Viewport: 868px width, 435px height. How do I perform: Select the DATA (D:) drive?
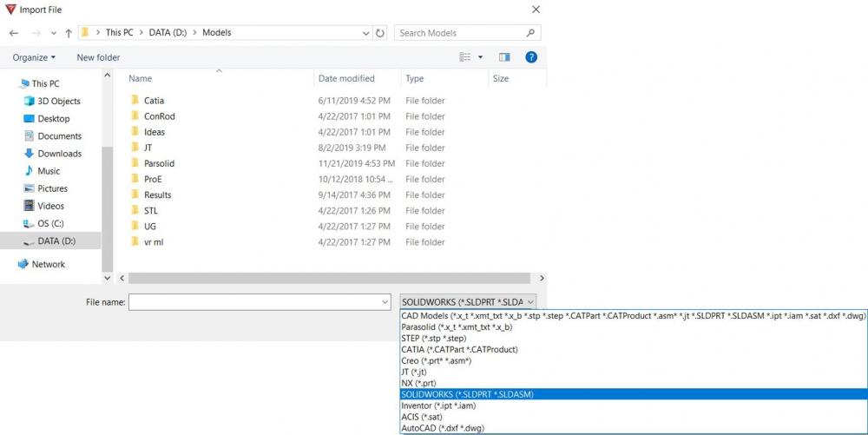coord(50,241)
